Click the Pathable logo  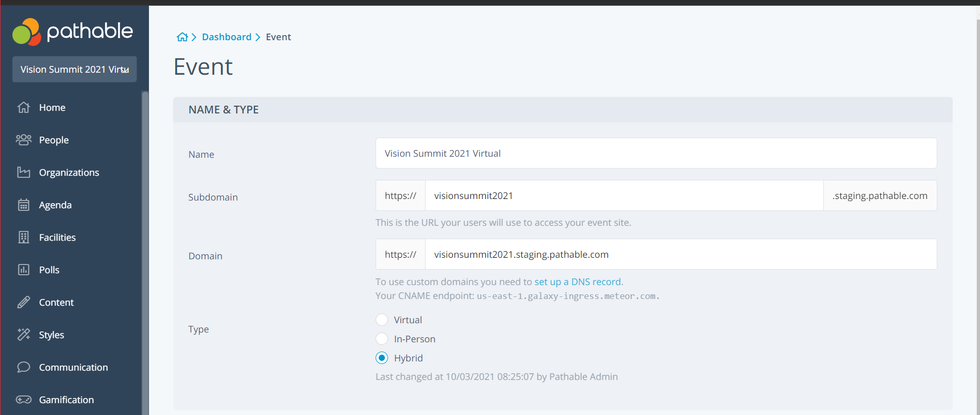73,31
